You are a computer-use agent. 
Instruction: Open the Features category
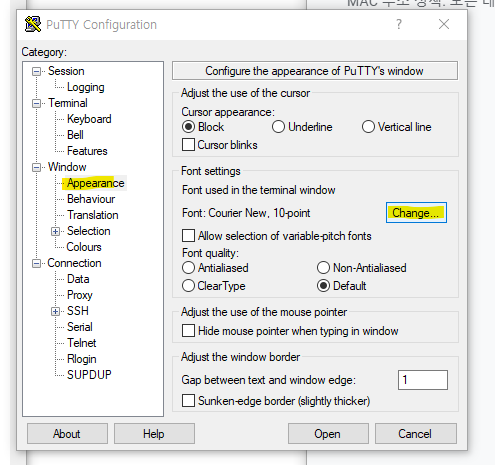tap(87, 151)
